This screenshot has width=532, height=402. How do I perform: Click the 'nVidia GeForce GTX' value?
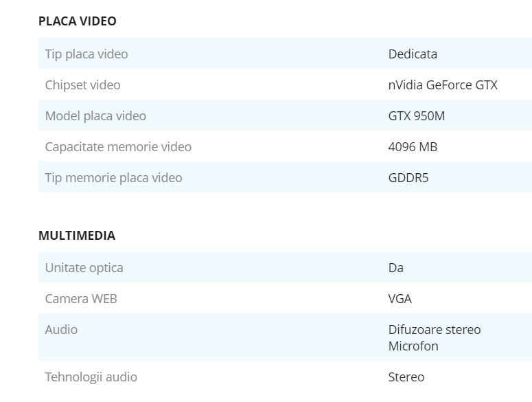point(443,85)
